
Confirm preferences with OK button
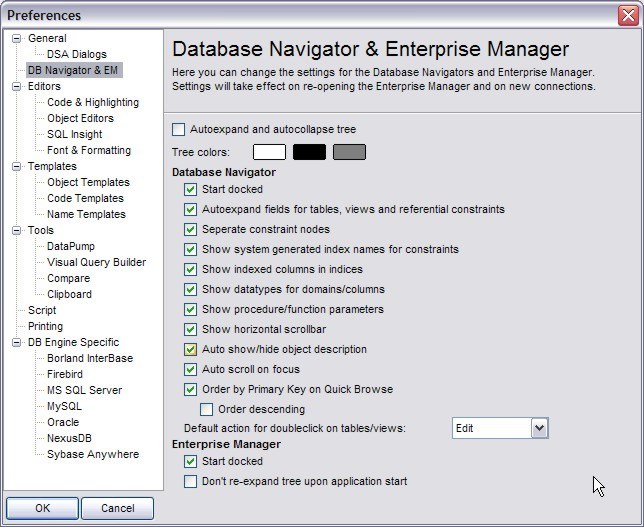click(x=42, y=509)
